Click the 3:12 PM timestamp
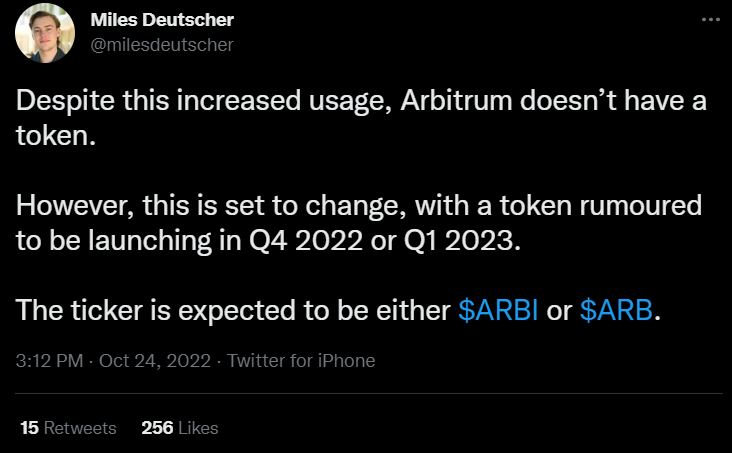The image size is (732, 453). tap(50, 360)
